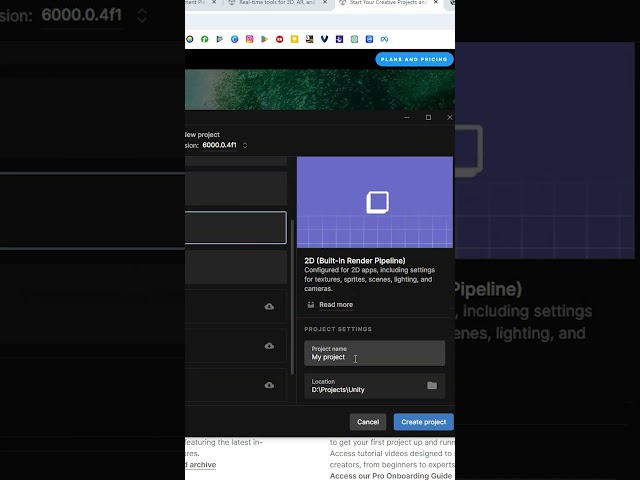Open the dark blue V-letter bookmark
This screenshot has height=480, width=640.
(324, 39)
